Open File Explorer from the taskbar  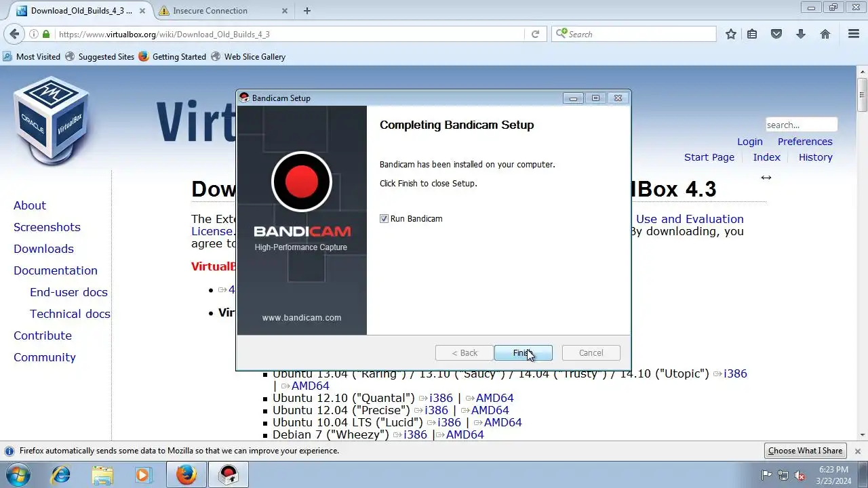coord(102,475)
